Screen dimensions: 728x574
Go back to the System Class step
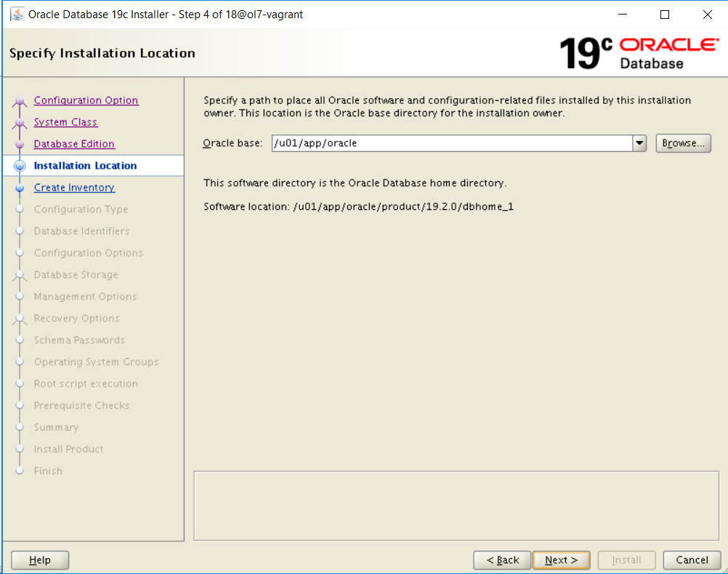click(x=65, y=122)
